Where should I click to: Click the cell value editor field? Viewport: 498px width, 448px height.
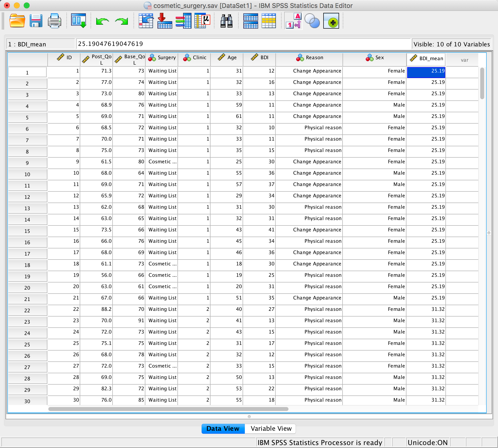click(243, 44)
